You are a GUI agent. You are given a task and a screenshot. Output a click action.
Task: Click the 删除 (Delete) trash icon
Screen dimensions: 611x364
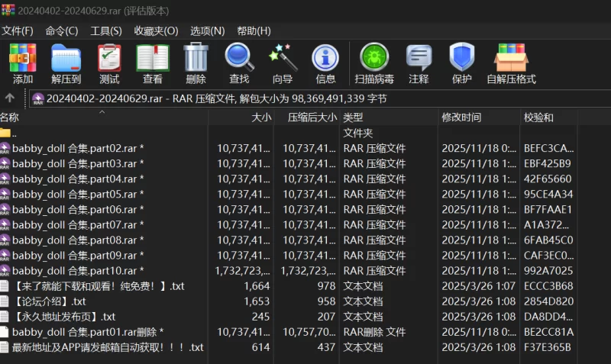[x=196, y=63]
